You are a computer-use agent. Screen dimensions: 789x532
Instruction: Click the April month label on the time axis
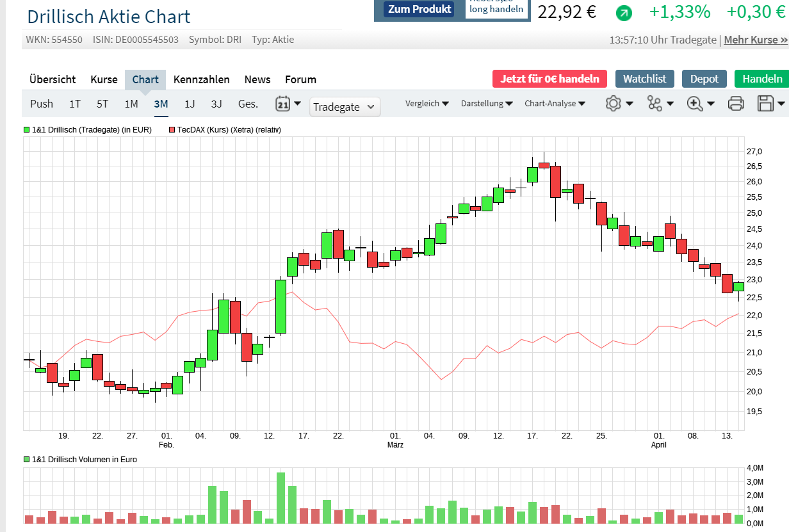click(659, 444)
